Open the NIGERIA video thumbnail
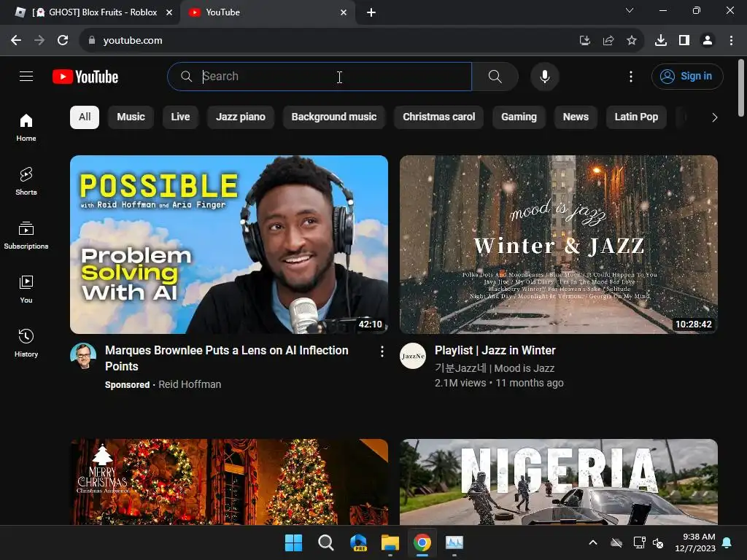 click(x=558, y=482)
